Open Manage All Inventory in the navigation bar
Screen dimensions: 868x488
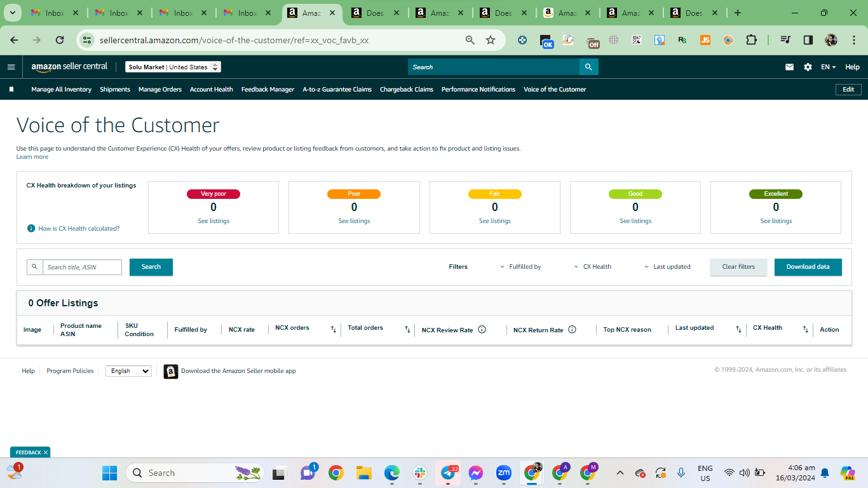coord(62,90)
